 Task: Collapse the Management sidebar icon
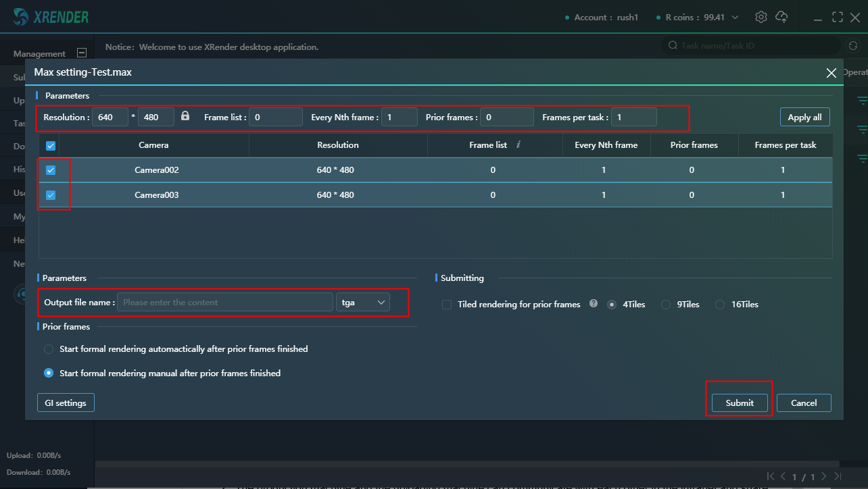[x=82, y=53]
